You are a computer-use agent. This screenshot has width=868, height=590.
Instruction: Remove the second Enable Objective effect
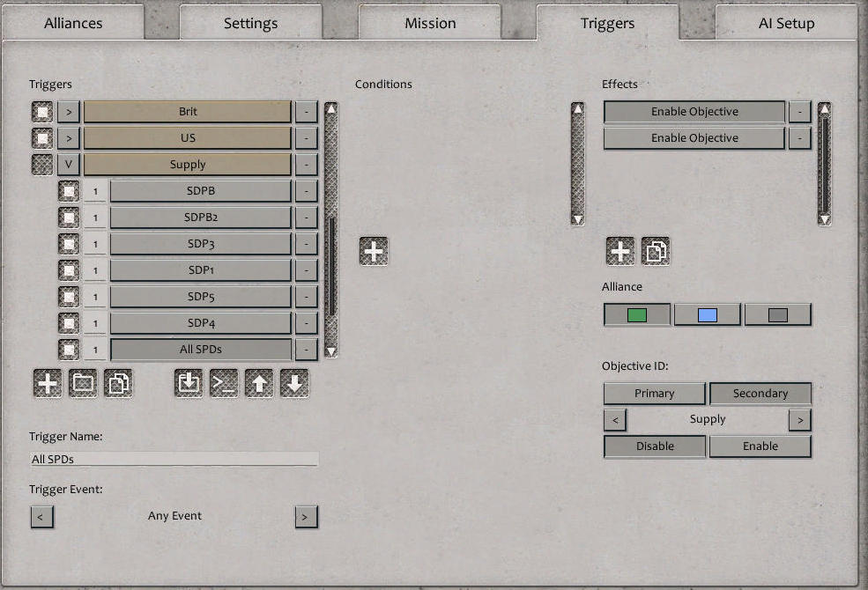pyautogui.click(x=800, y=138)
